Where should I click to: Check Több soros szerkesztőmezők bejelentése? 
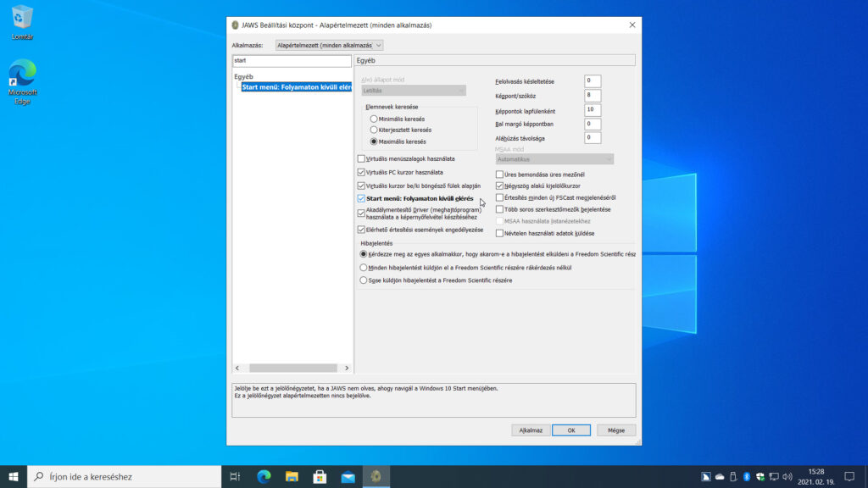click(499, 210)
